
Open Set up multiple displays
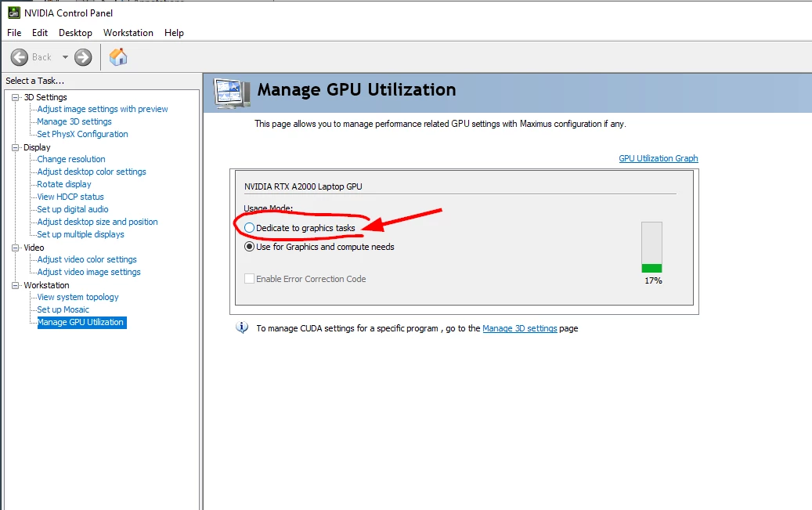(x=81, y=234)
